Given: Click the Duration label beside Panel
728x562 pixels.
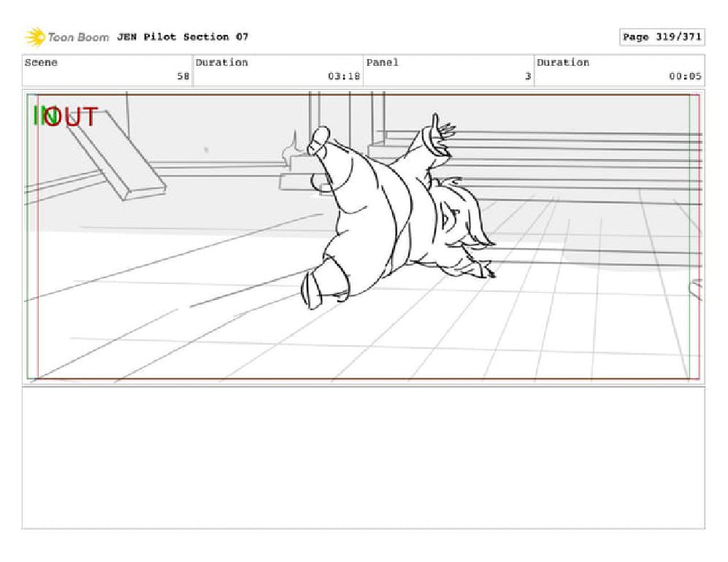Looking at the screenshot, I should click(x=563, y=63).
